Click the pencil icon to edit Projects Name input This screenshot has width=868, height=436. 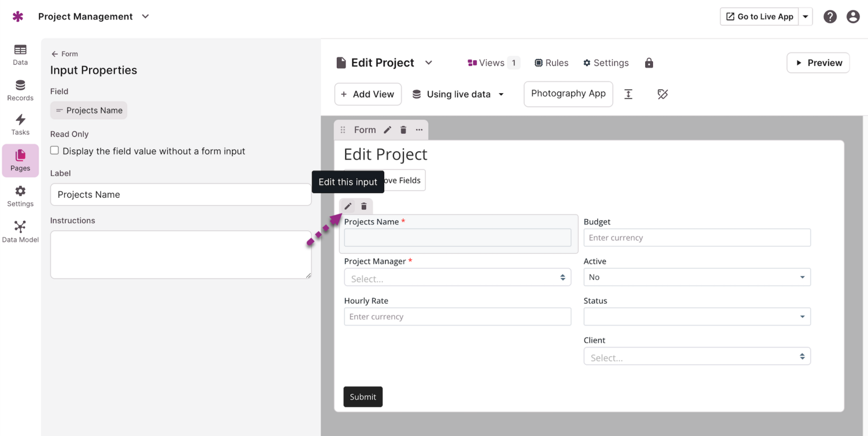point(348,206)
